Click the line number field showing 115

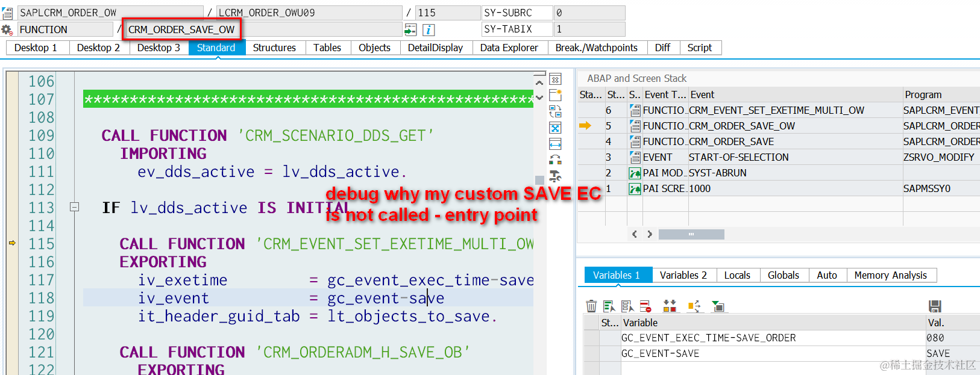click(x=448, y=13)
